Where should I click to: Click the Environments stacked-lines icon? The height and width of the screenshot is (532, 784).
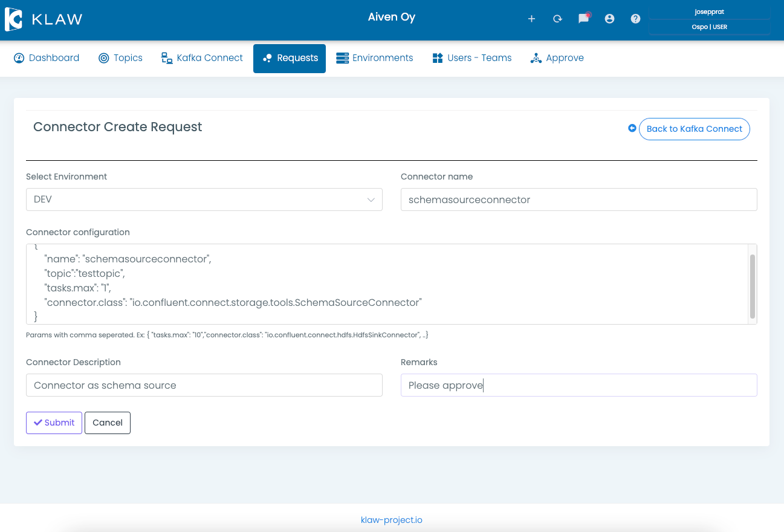342,57
